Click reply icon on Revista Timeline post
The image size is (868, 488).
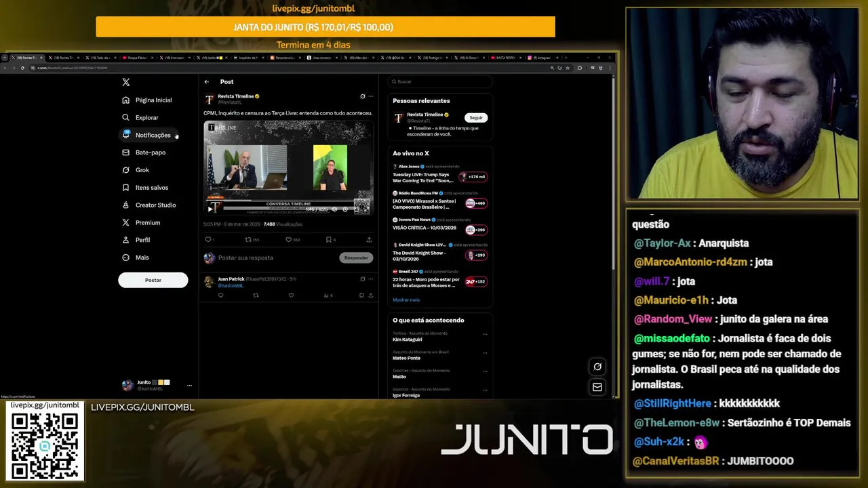click(x=208, y=239)
